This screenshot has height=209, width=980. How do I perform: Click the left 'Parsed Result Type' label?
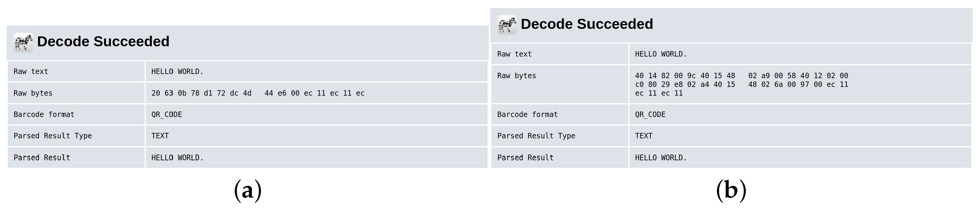click(53, 136)
